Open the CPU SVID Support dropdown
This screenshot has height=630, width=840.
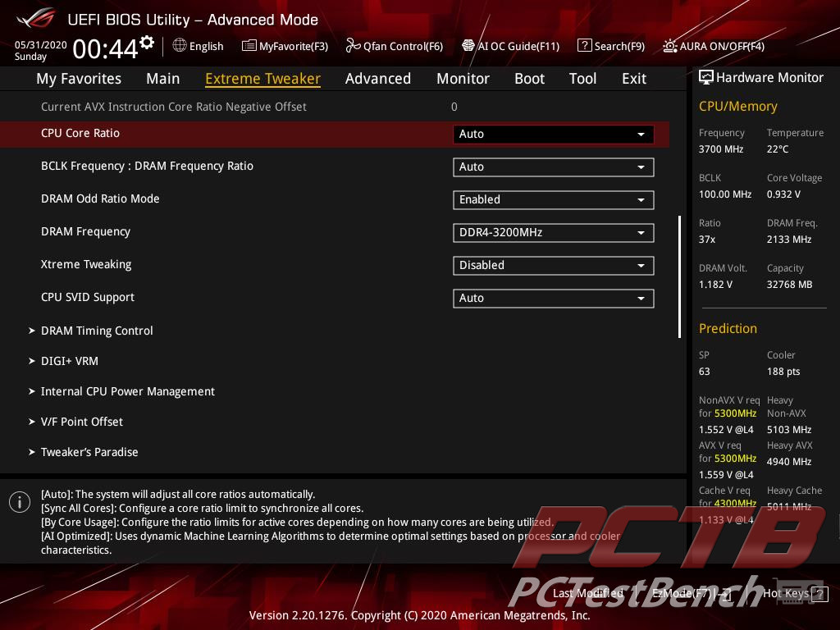point(554,298)
